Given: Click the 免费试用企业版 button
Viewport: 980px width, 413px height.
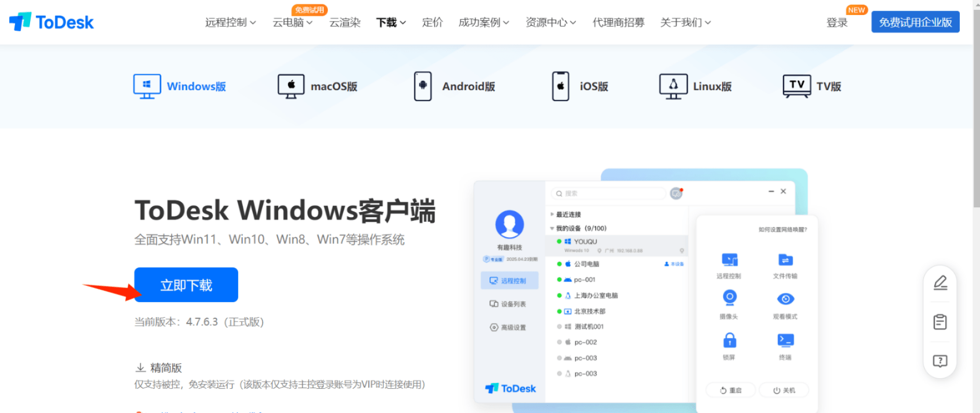Looking at the screenshot, I should click(915, 22).
